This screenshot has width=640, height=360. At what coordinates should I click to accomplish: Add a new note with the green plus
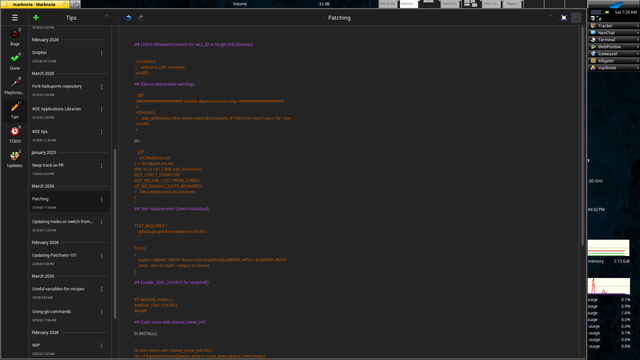point(36,18)
